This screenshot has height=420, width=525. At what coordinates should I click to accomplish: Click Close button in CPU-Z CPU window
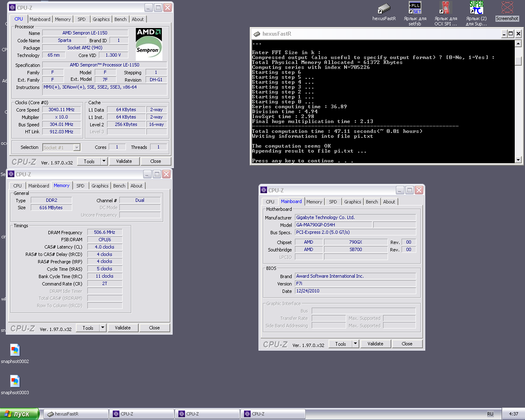coord(155,161)
